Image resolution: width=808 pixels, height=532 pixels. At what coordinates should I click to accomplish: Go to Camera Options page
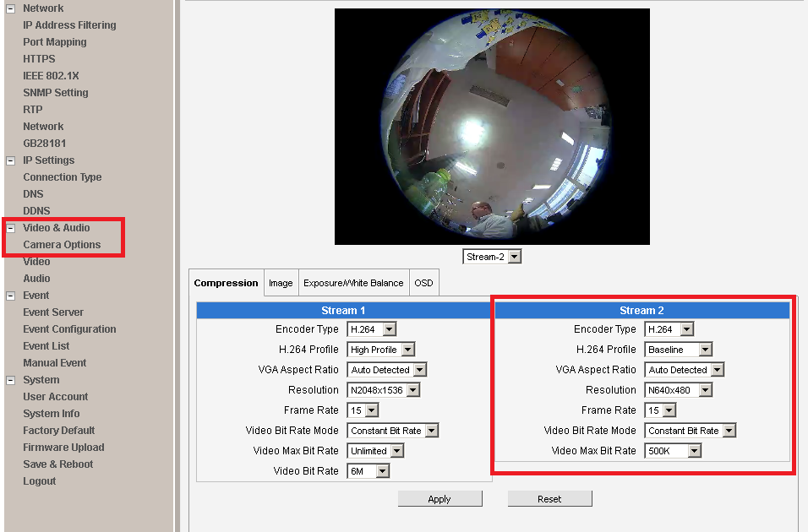(62, 245)
